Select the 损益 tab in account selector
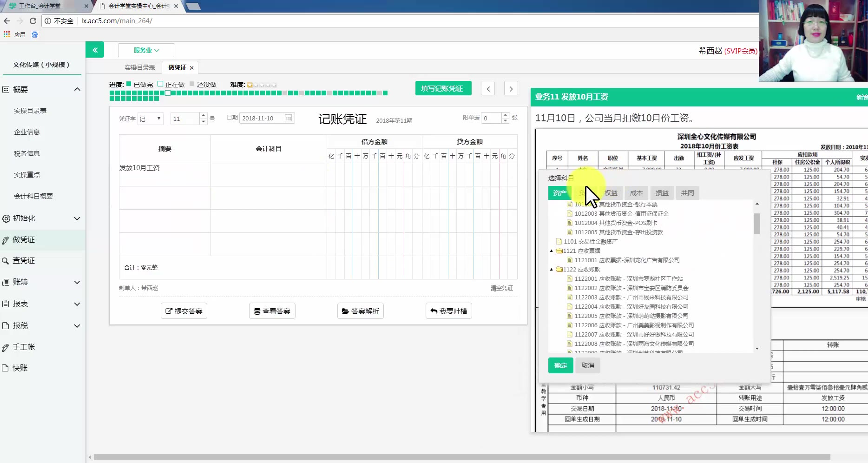This screenshot has width=868, height=463. (x=661, y=192)
